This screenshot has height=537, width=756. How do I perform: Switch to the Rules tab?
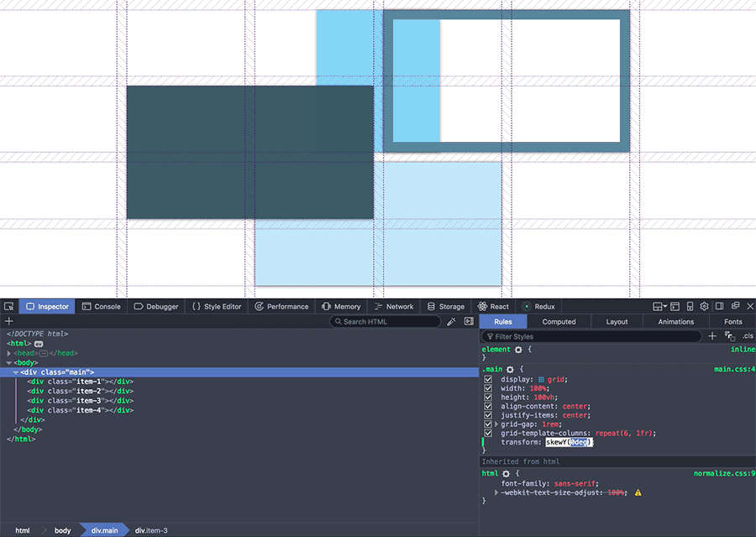(503, 322)
